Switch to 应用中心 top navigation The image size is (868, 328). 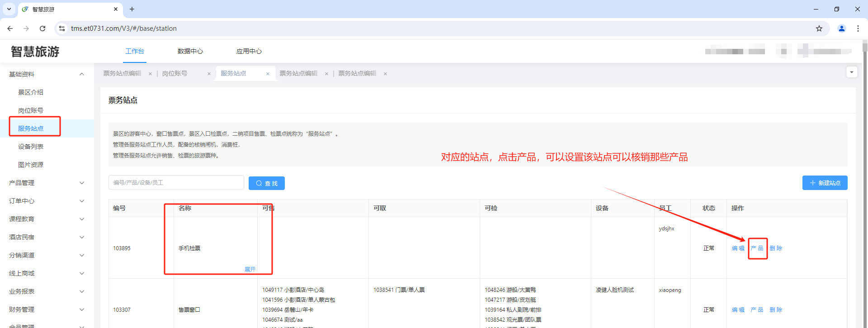click(x=249, y=51)
